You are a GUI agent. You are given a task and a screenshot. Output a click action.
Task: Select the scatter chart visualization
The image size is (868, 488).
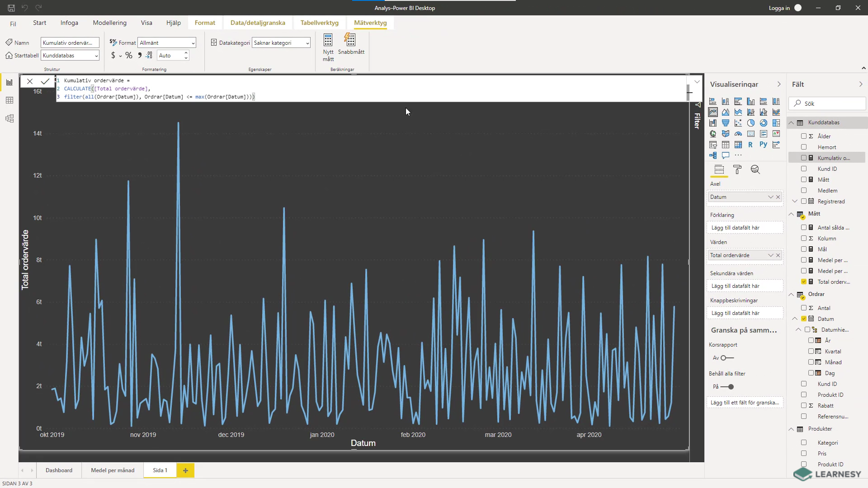coord(738,123)
